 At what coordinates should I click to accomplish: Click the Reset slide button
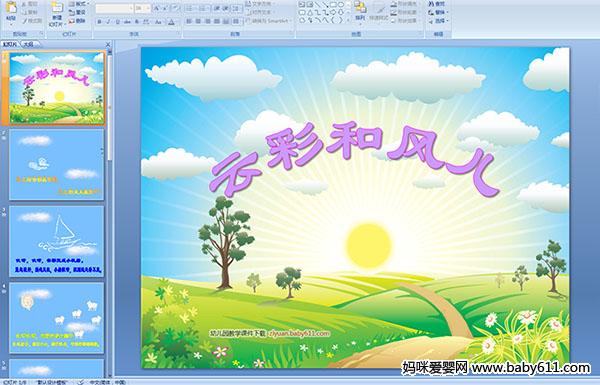pyautogui.click(x=77, y=13)
